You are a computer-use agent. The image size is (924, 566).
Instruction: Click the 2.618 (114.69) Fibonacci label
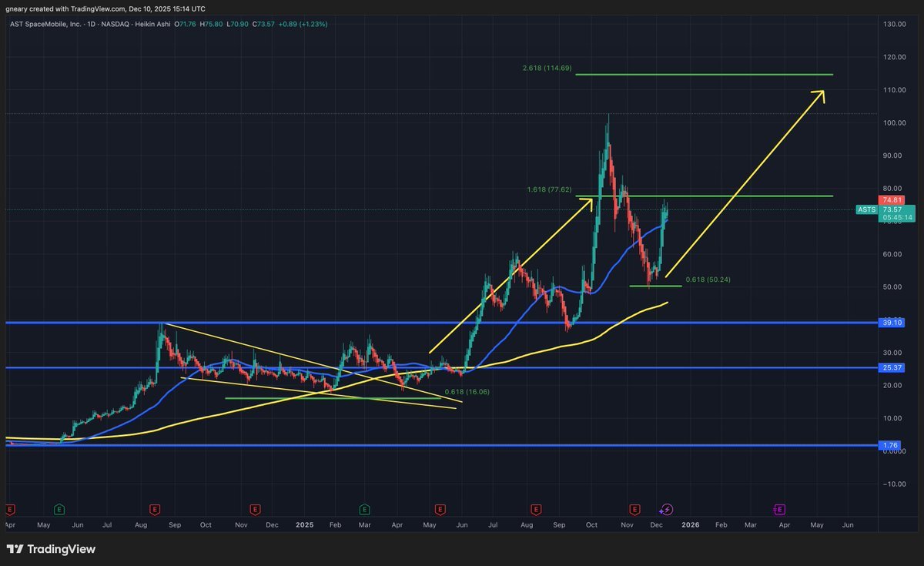(x=547, y=68)
